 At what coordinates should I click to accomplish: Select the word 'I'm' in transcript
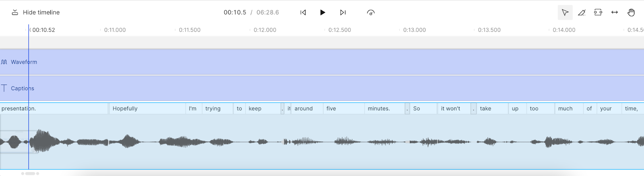(x=194, y=108)
